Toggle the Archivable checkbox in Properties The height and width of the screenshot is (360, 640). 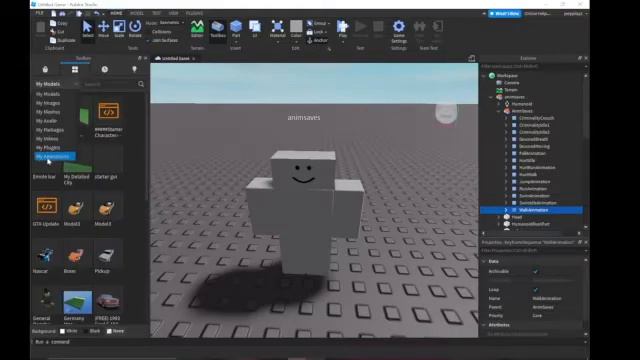coord(535,271)
